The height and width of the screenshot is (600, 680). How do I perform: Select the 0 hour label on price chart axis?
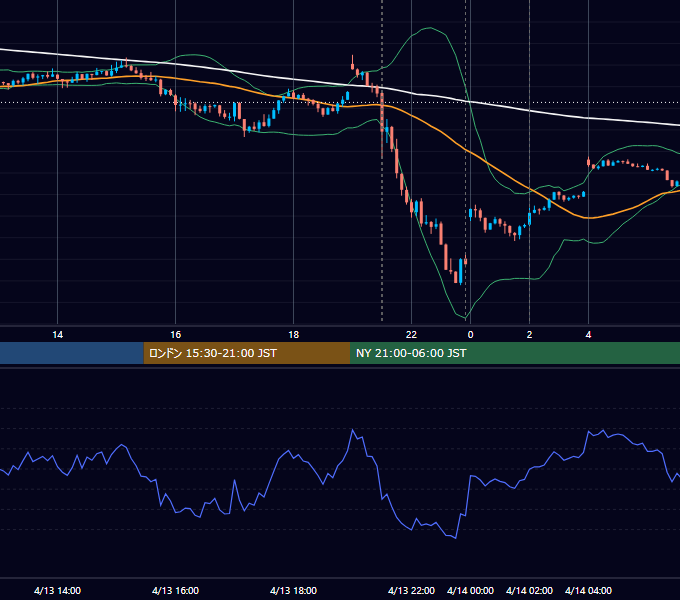471,335
